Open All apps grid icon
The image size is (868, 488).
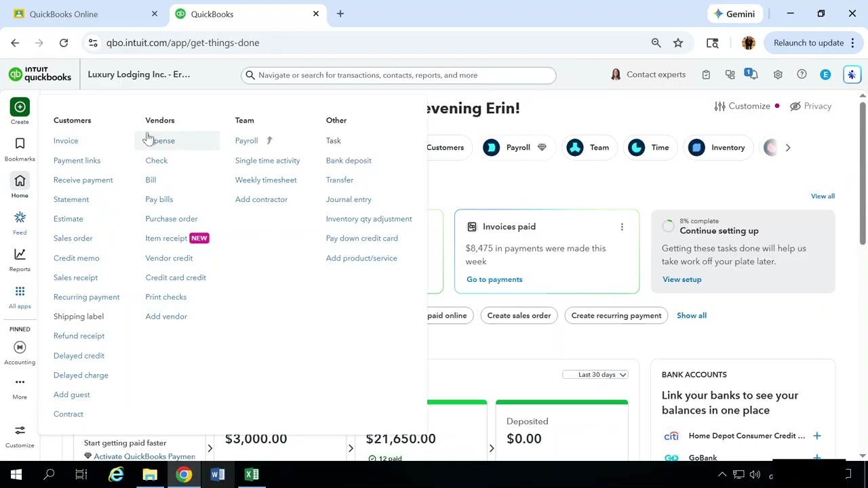20,291
